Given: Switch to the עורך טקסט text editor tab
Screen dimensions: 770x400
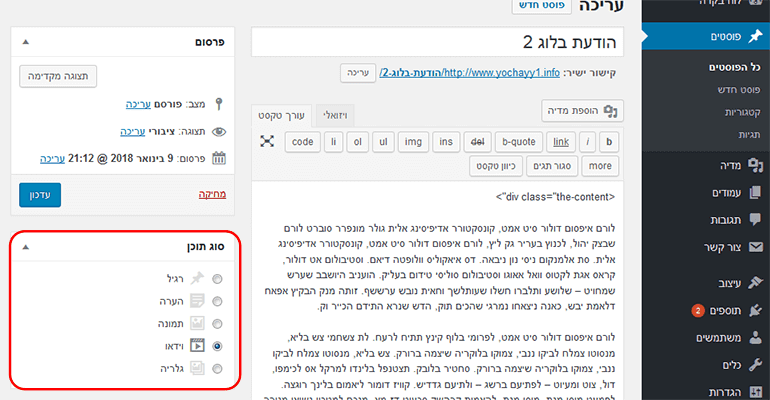Looking at the screenshot, I should click(281, 115).
